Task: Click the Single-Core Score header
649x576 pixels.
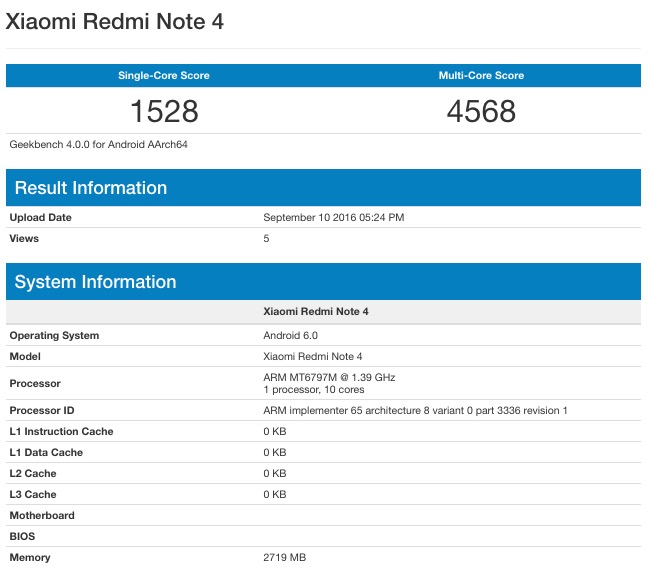Action: click(x=164, y=76)
